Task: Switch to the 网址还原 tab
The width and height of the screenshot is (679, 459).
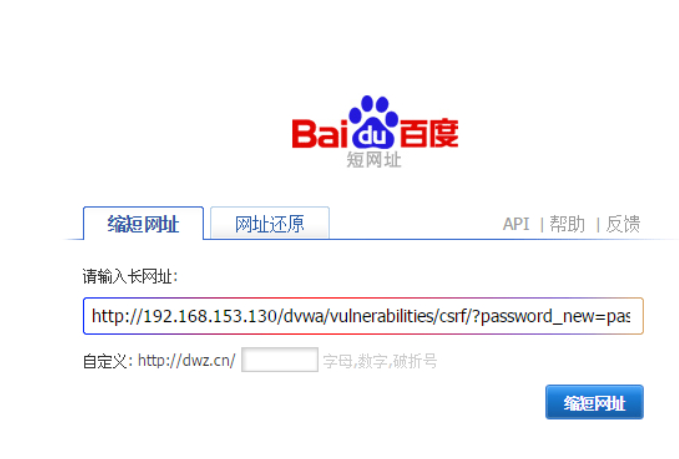Action: click(x=270, y=223)
